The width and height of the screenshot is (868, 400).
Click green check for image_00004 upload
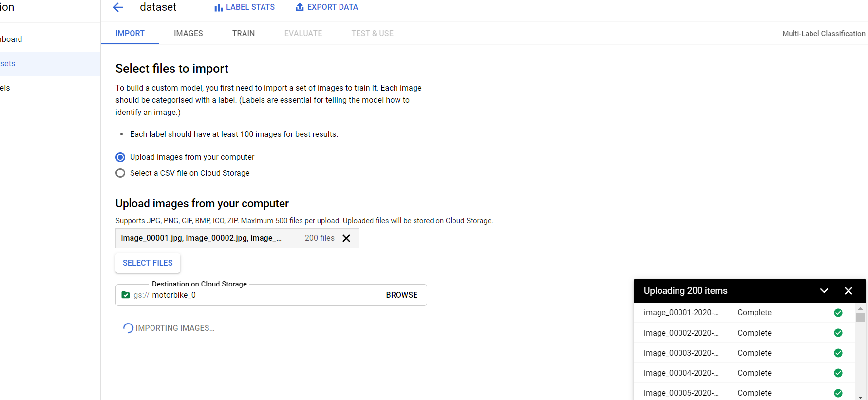(x=838, y=373)
